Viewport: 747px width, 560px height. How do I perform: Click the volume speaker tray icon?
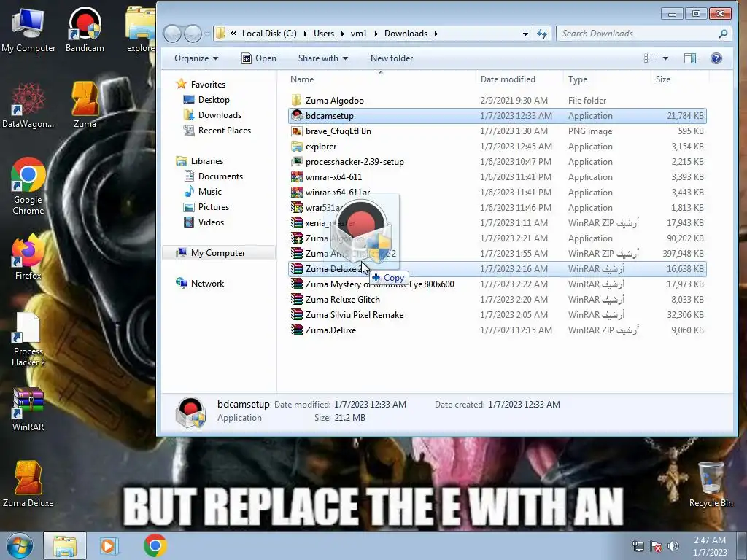coord(673,546)
